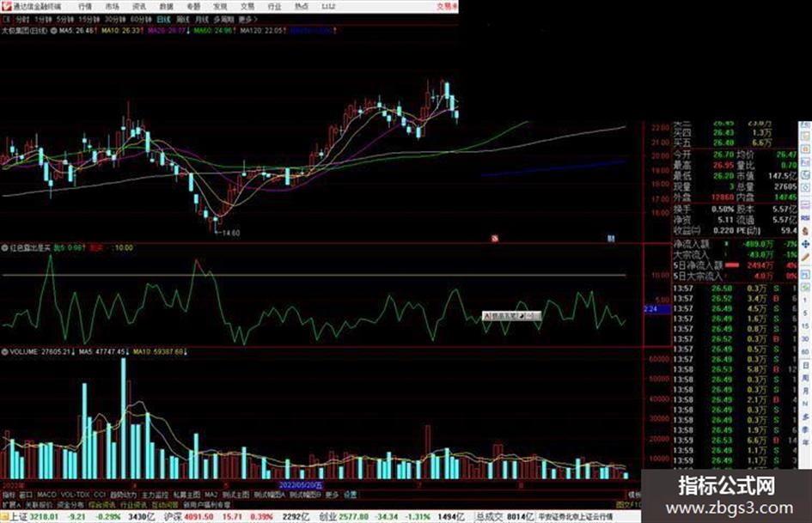Viewport: 812px width, 523px height.
Task: Select the 日线 period tab
Action: (x=163, y=19)
